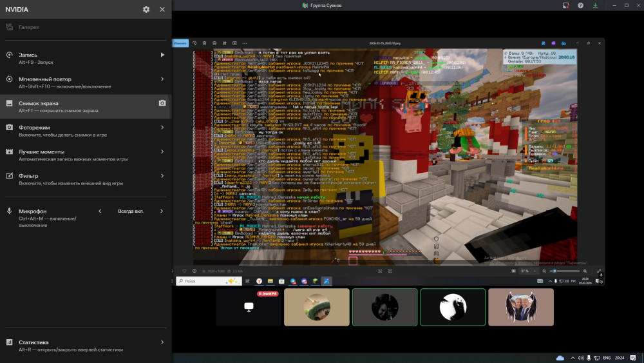Click OneDrive cloud icon in system tray
This screenshot has height=363, width=644.
[x=560, y=358]
